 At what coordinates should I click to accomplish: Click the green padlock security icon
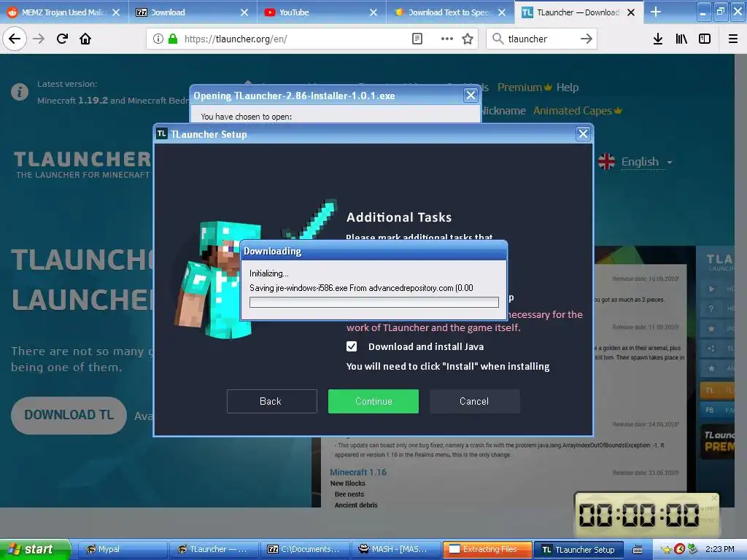(173, 39)
